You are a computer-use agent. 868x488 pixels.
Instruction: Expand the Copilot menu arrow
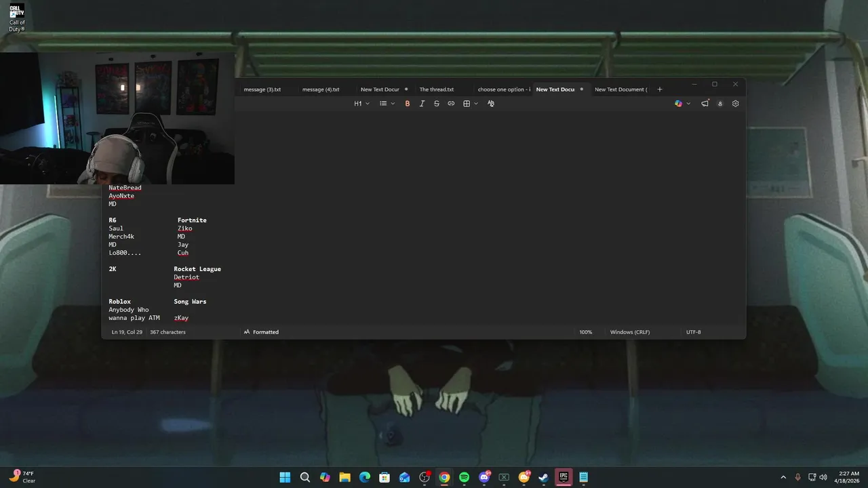coord(688,104)
